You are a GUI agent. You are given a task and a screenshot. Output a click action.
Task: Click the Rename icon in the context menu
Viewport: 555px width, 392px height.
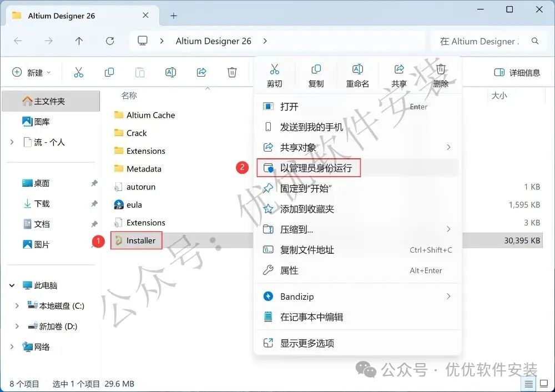pos(357,69)
